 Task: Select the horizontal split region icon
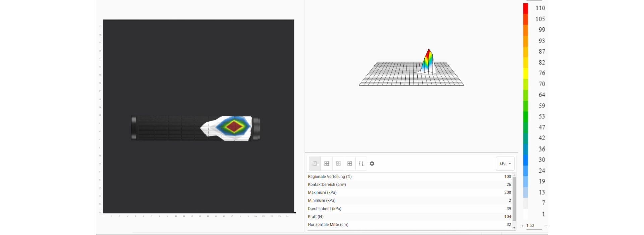(327, 164)
